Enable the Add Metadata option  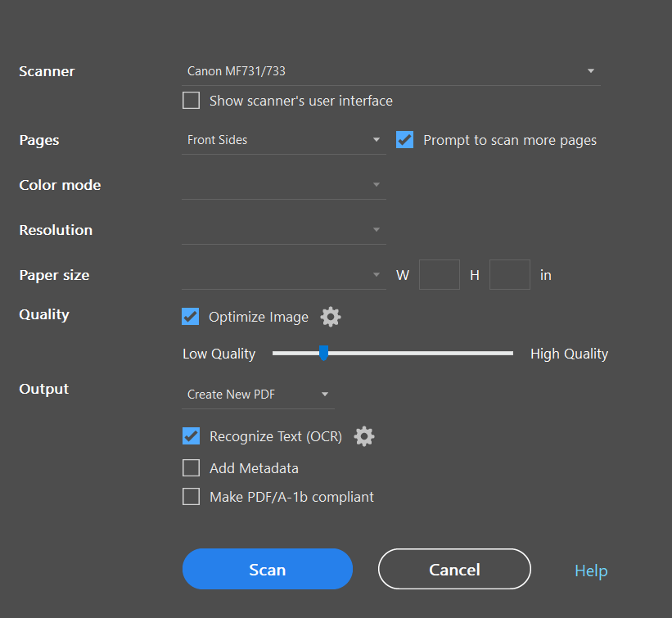coord(191,467)
